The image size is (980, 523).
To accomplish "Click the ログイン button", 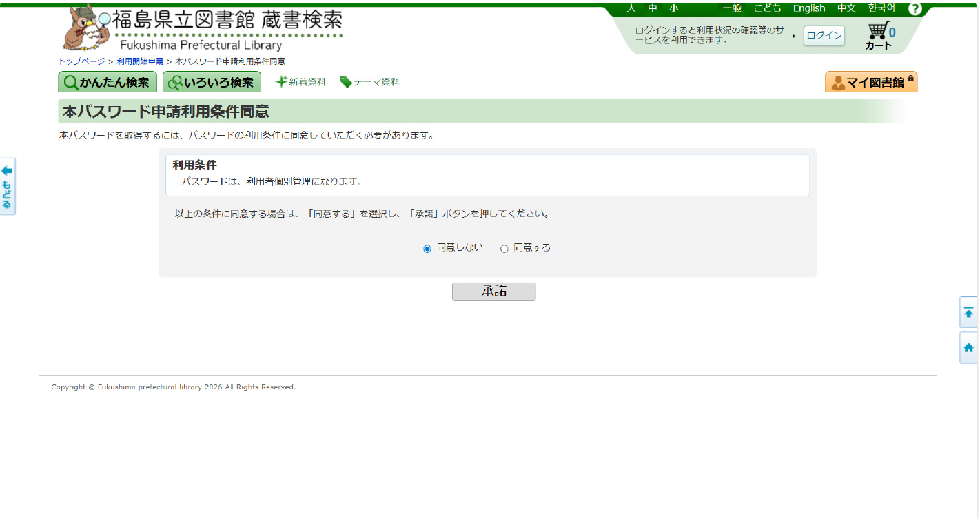I will 824,36.
